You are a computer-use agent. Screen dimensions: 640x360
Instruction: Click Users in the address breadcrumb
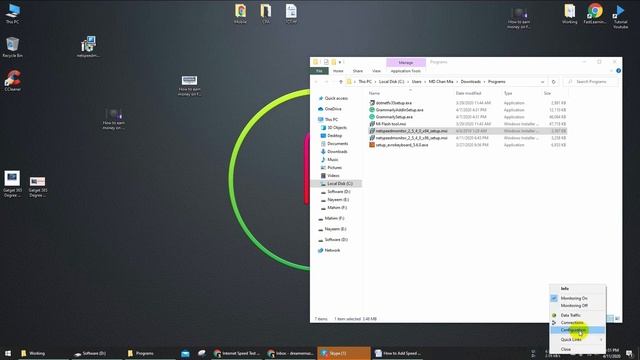tap(416, 82)
